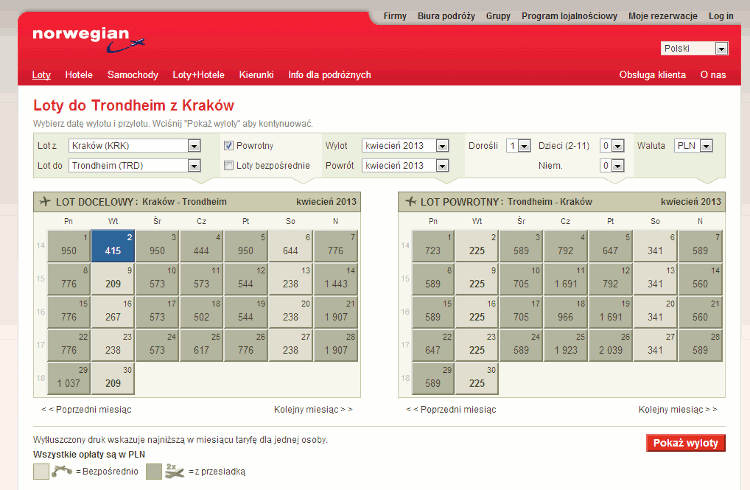Go to Kolejny miesiąc for outbound calendar
Screen dimensions: 750x490
click(313, 410)
